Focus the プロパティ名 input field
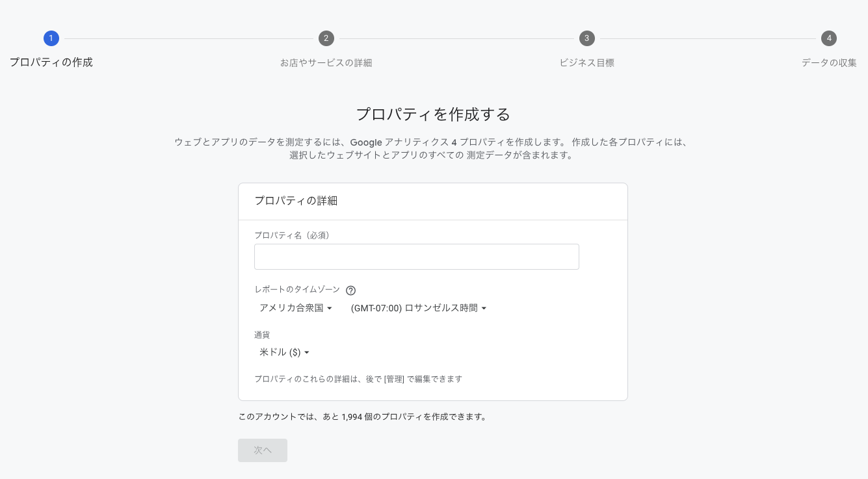Screen dimensions: 868x479 (x=417, y=257)
